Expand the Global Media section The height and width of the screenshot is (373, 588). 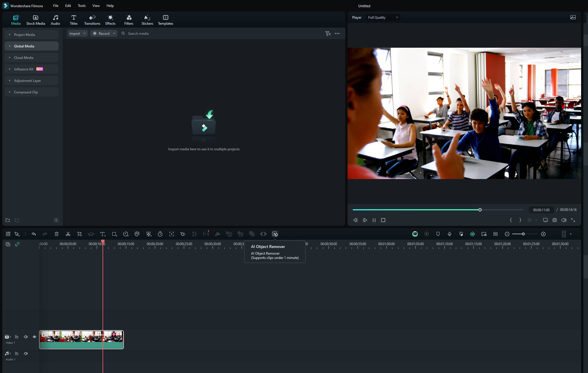pyautogui.click(x=10, y=46)
